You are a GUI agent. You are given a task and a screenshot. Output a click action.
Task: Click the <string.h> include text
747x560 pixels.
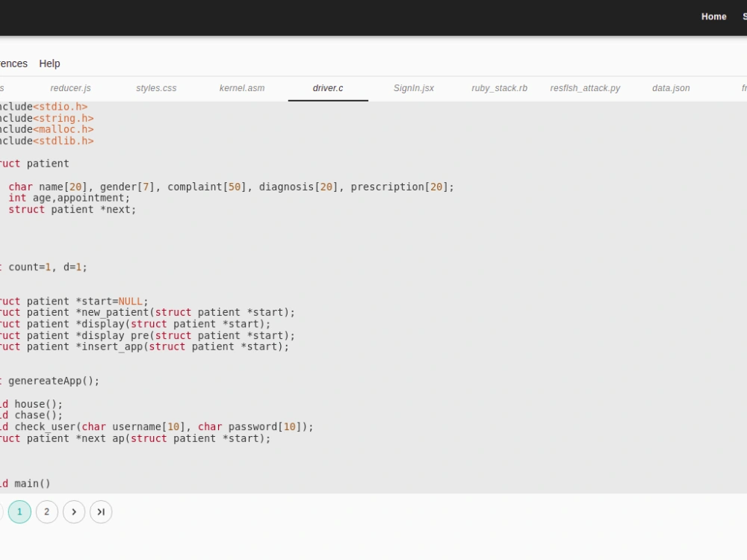(x=63, y=118)
